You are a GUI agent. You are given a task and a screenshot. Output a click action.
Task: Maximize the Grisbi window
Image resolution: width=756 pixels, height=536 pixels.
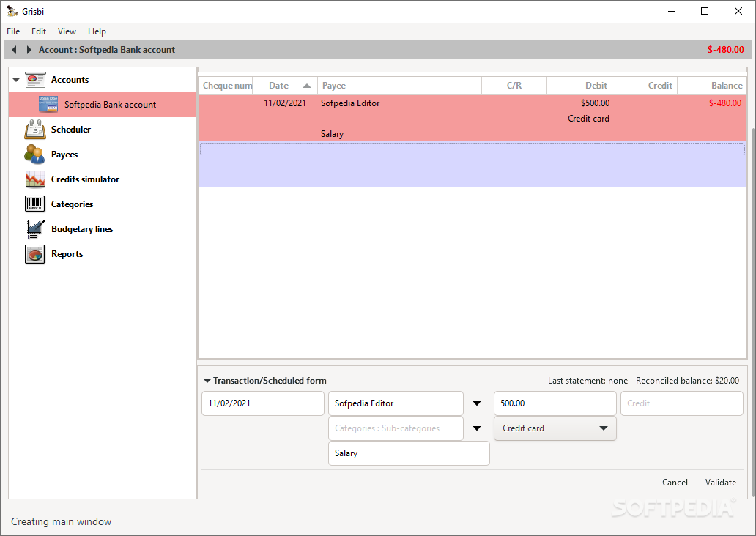click(705, 11)
